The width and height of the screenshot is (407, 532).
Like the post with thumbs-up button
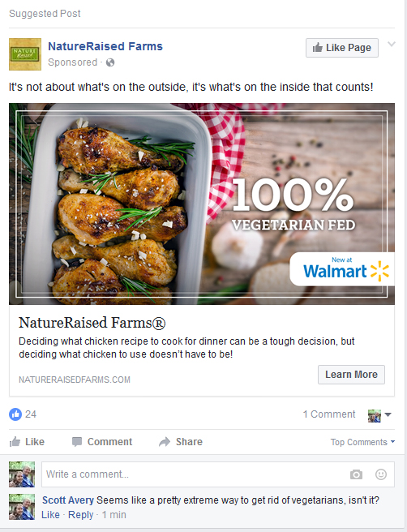pyautogui.click(x=27, y=442)
